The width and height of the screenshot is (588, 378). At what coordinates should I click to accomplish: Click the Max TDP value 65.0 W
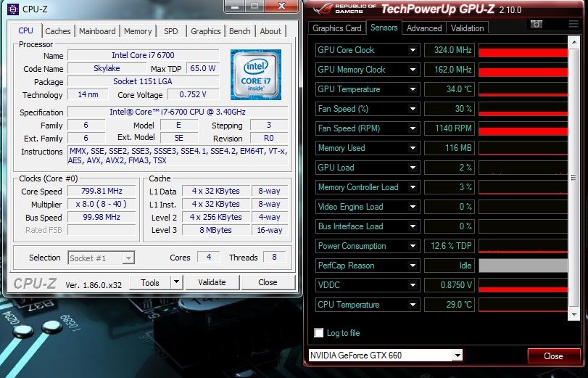[202, 68]
